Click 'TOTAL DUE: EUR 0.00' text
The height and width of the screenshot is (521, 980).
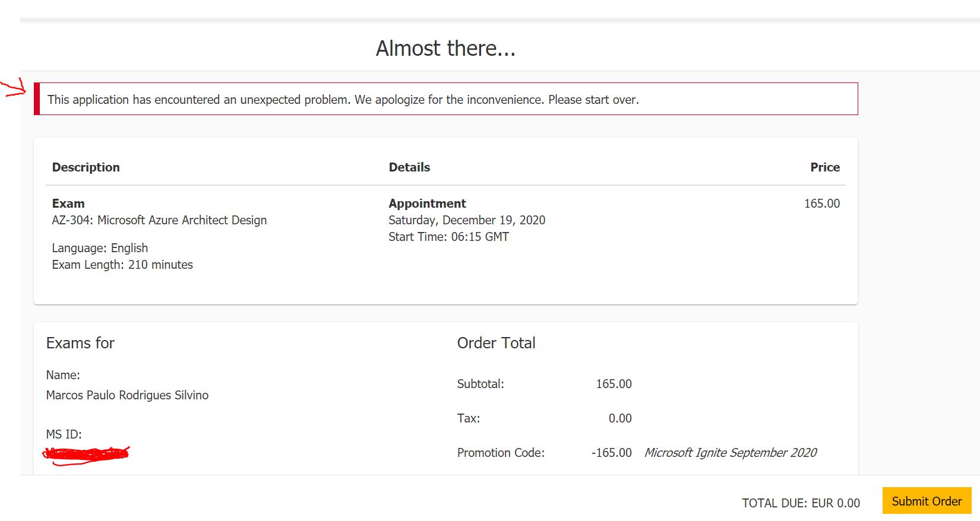click(801, 503)
